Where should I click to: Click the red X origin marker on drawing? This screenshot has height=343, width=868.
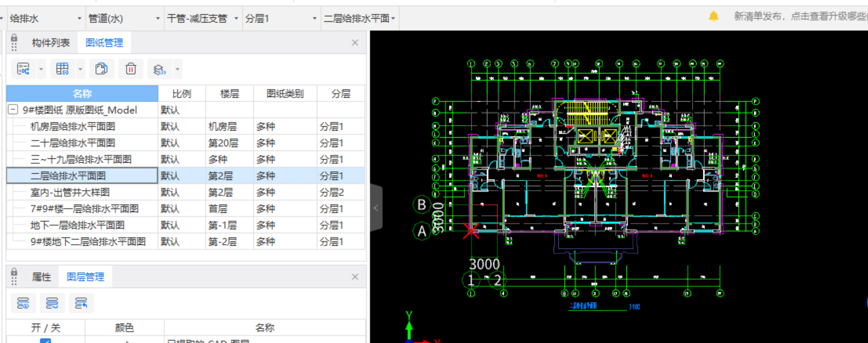471,230
